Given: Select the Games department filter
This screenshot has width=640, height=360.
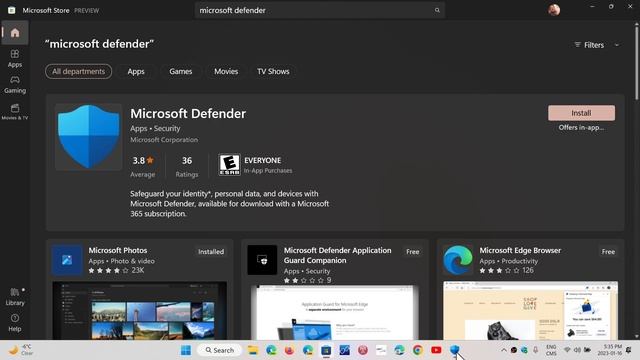Looking at the screenshot, I should (x=180, y=71).
